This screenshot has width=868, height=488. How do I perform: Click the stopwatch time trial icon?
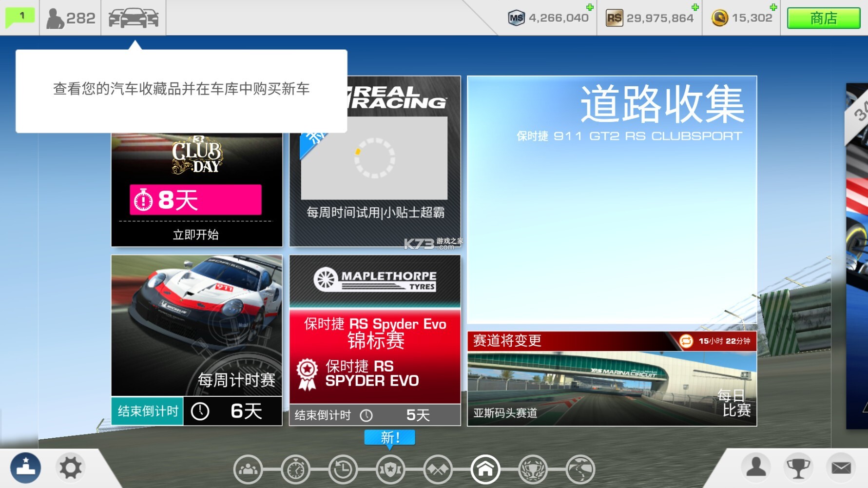click(294, 469)
